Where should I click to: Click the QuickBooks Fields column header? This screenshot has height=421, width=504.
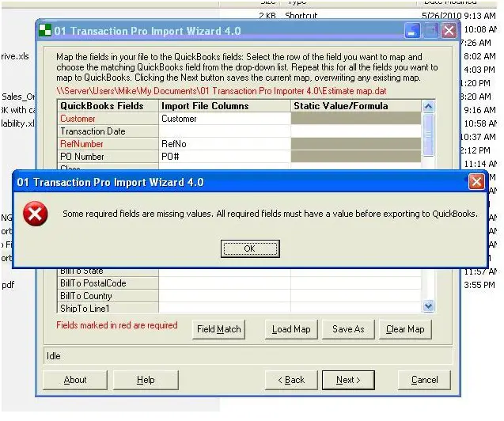[x=108, y=106]
